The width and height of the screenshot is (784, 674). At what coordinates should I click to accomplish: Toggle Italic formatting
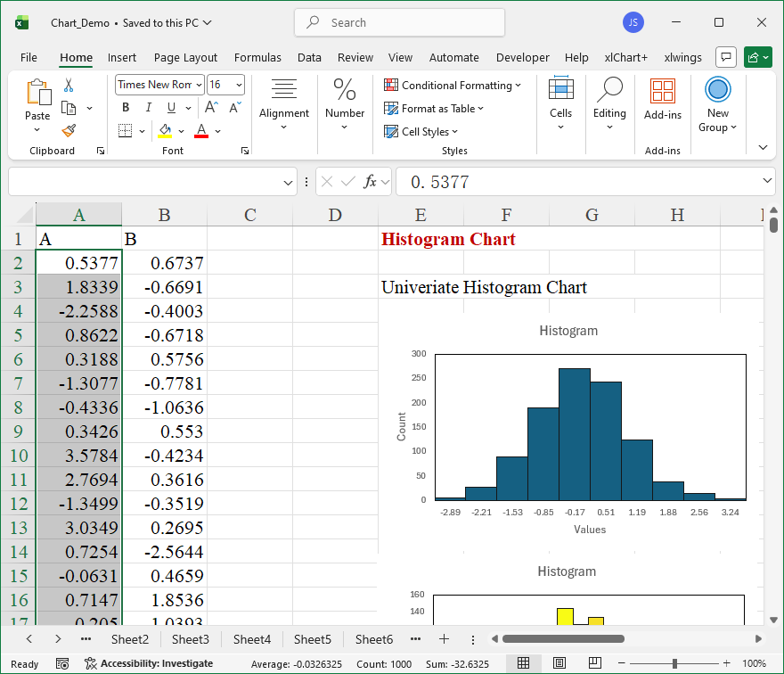pyautogui.click(x=148, y=108)
